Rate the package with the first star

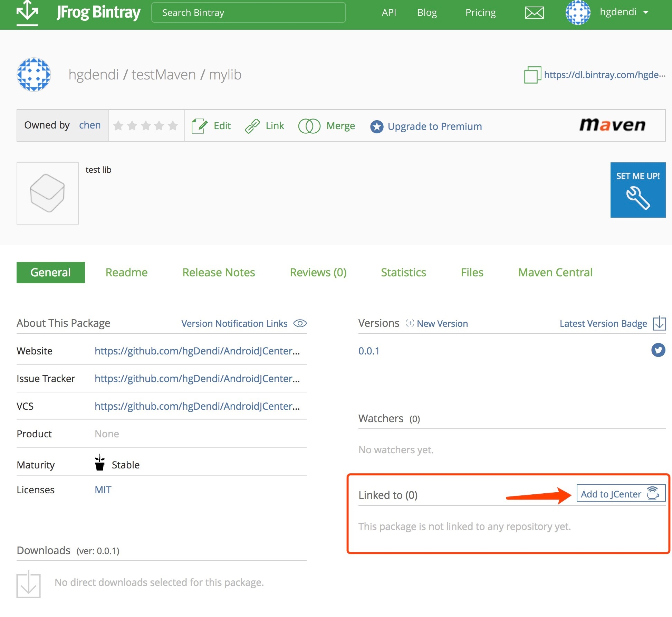(118, 126)
